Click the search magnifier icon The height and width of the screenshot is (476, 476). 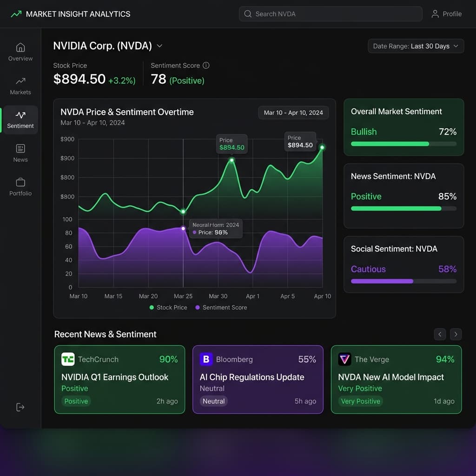[248, 14]
